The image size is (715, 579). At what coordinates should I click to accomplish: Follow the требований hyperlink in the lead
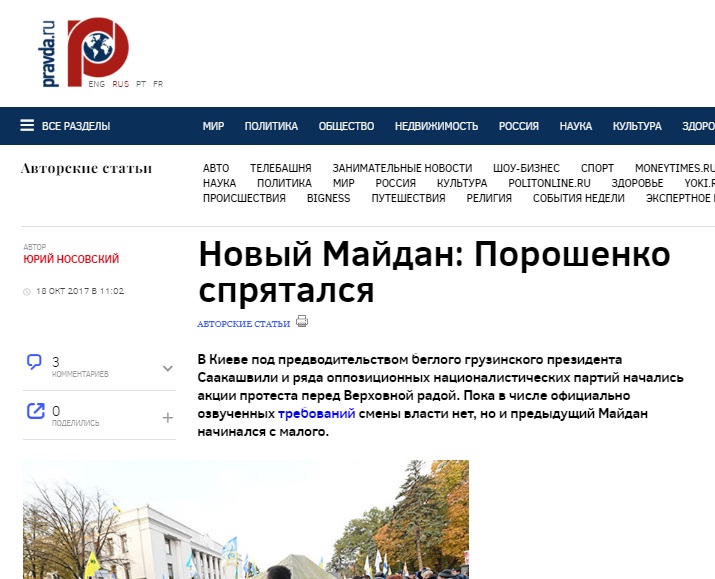point(316,414)
